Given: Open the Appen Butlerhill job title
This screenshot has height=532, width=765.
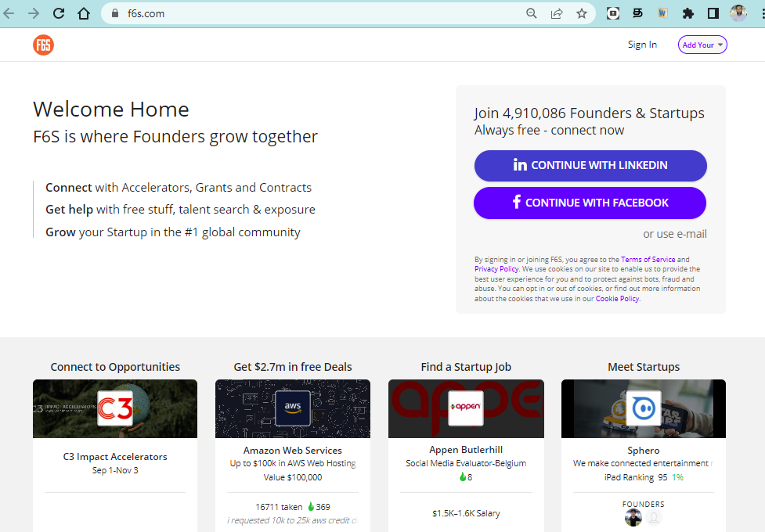Looking at the screenshot, I should point(466,450).
